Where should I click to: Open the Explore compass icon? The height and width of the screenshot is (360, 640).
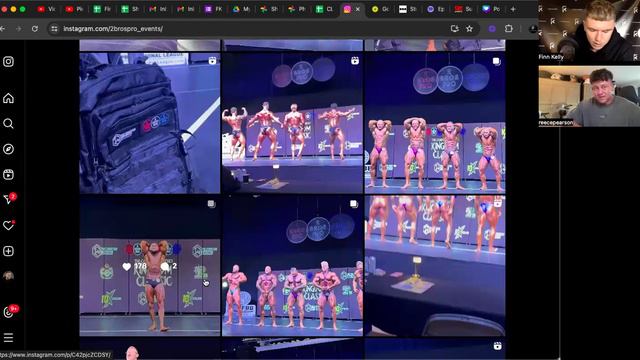click(8, 149)
